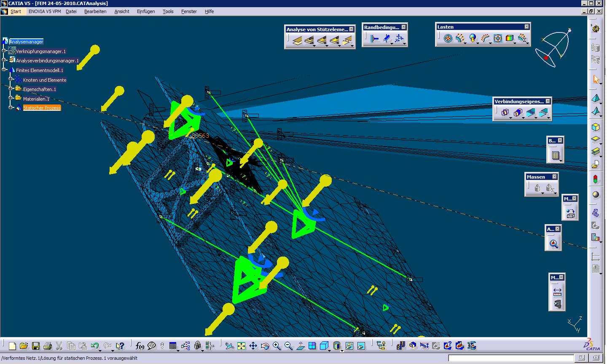Click the Hide/Show icon in bottom toolbar
The width and height of the screenshot is (607, 364).
pos(349,346)
